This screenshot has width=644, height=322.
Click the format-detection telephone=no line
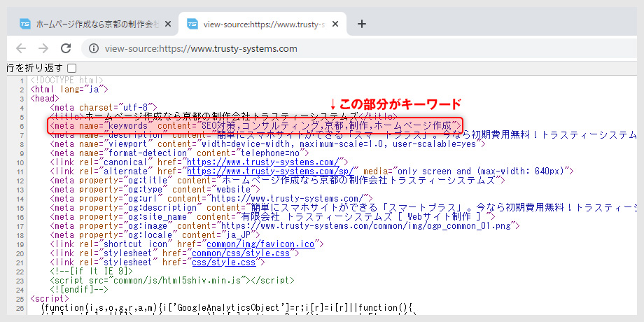(179, 153)
